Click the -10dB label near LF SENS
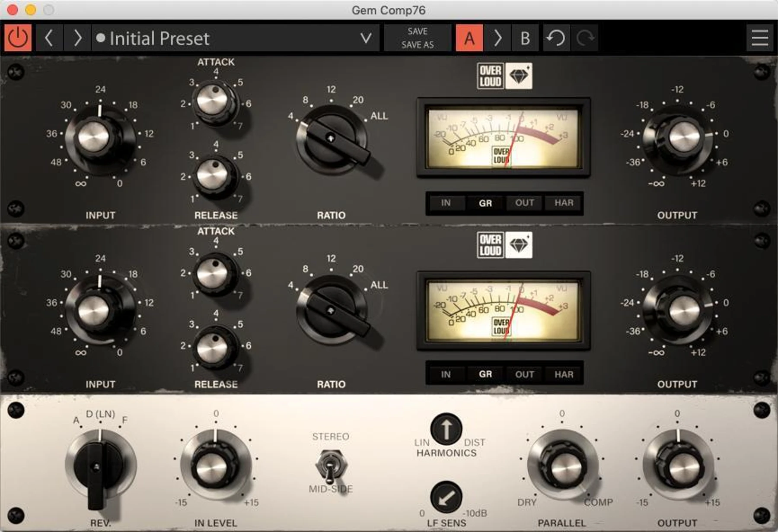Image resolution: width=778 pixels, height=532 pixels. (475, 513)
